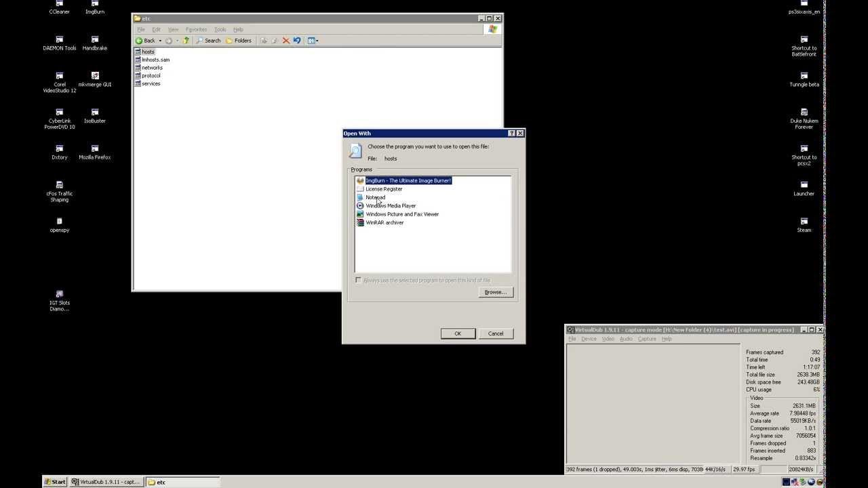Open the Views dropdown in etc toolbar

pyautogui.click(x=313, y=41)
